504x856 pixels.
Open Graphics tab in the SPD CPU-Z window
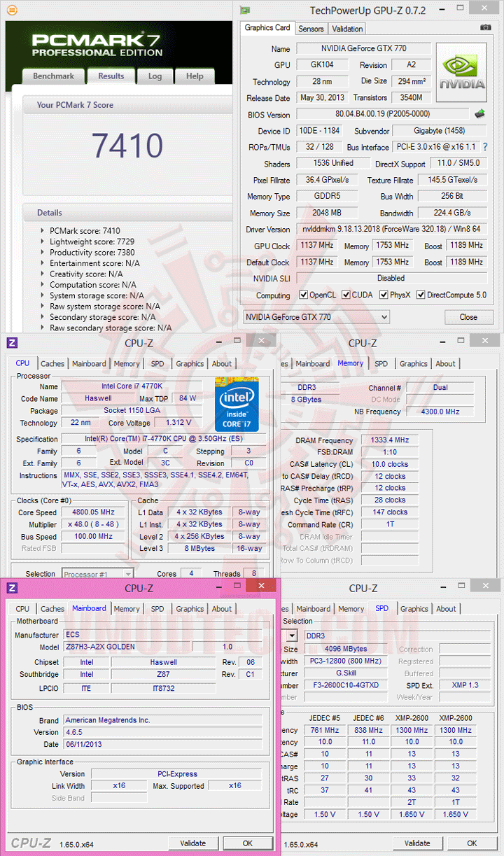click(x=414, y=609)
